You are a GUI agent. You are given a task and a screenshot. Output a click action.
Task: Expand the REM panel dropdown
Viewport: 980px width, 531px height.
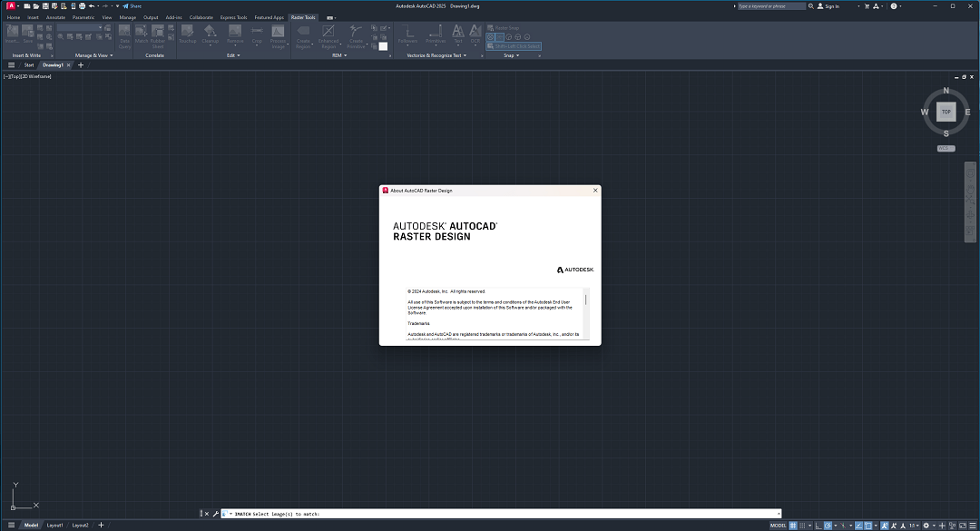point(345,54)
